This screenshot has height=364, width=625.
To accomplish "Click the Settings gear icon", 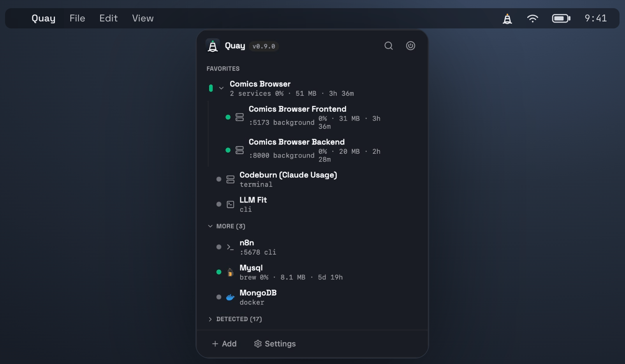I will (258, 344).
